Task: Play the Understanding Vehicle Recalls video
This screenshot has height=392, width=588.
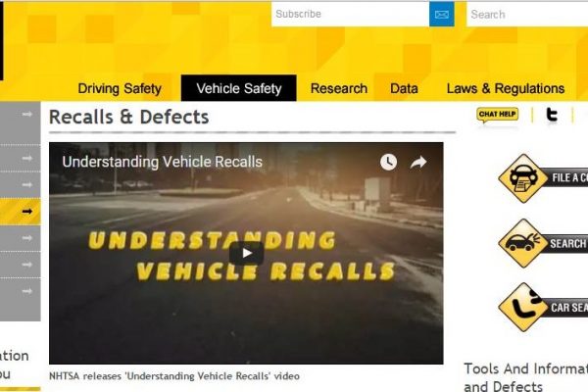Action: 246,253
